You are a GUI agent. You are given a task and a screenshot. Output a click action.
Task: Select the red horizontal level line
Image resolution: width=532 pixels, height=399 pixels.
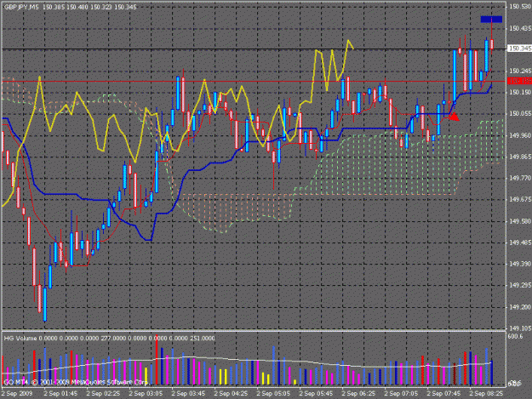point(255,82)
